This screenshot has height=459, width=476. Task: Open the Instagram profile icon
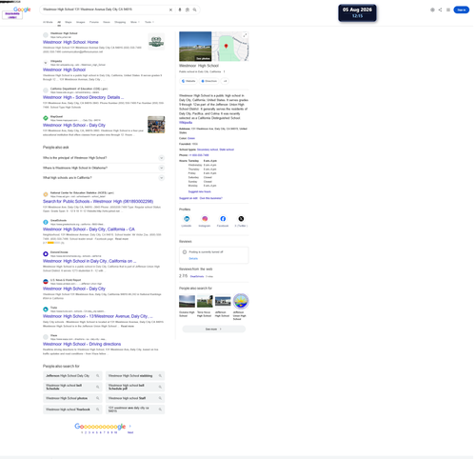[205, 219]
